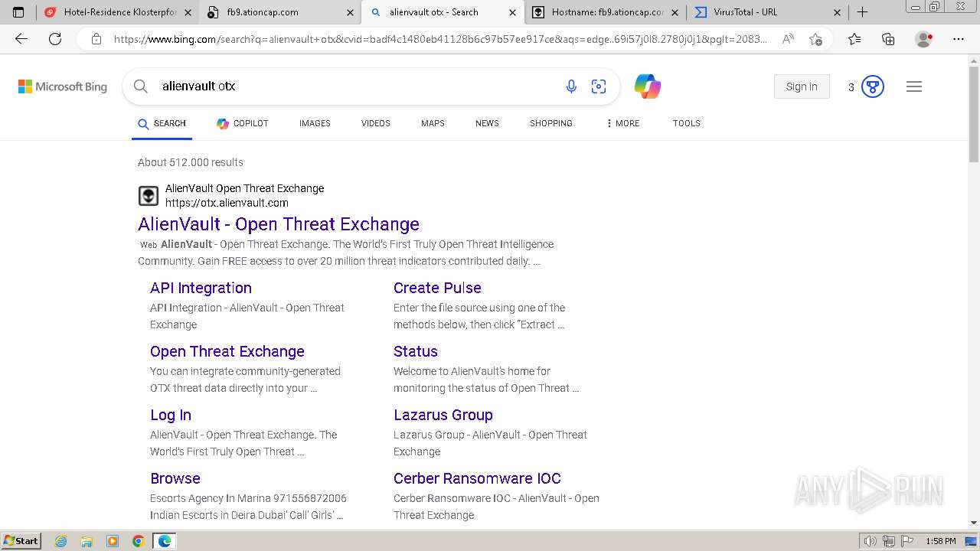Open visual search camera icon
The image size is (980, 551).
point(599,86)
